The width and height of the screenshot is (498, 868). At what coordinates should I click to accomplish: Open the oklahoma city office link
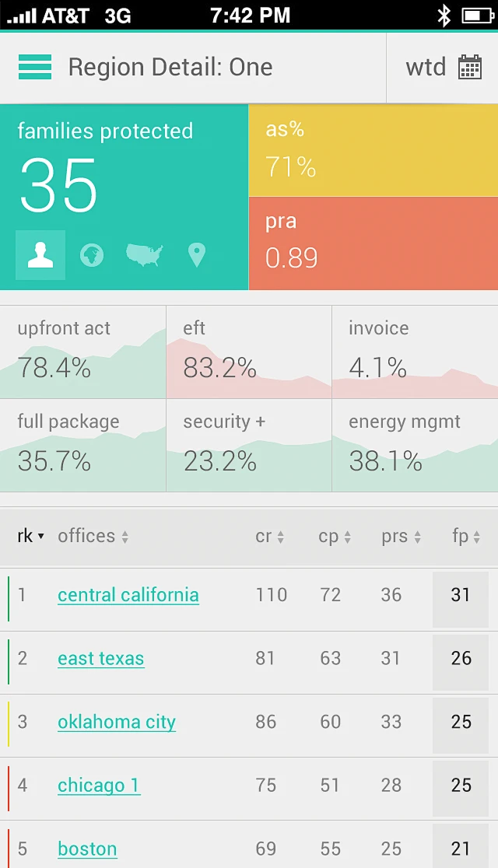click(117, 722)
